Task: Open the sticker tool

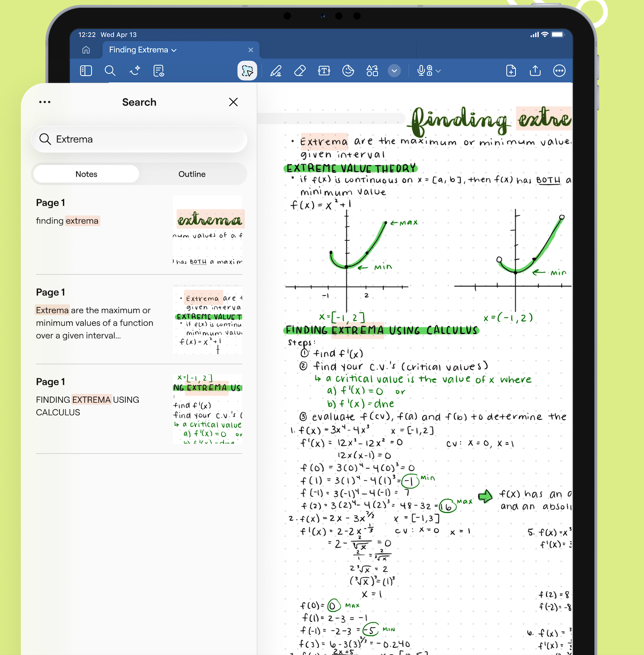Action: click(x=348, y=71)
